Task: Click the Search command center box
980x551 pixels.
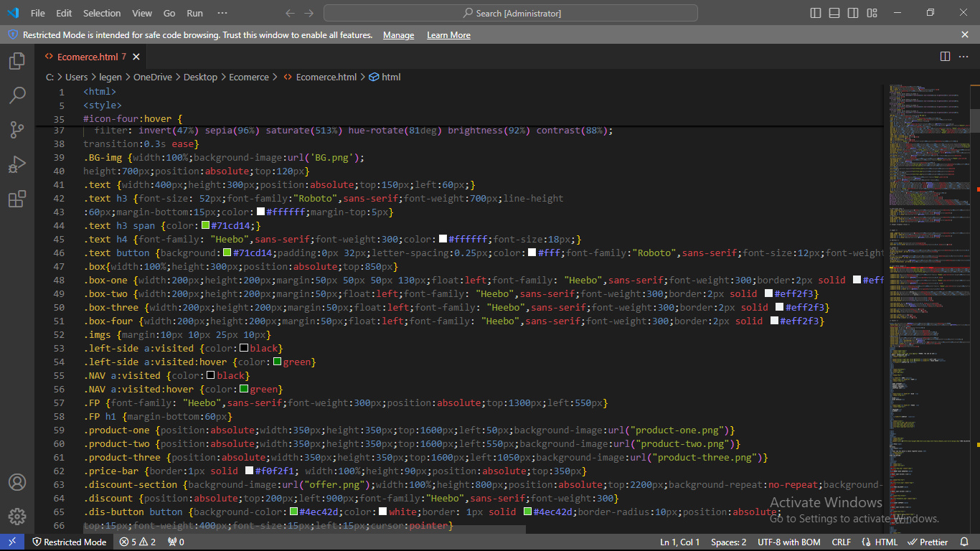Action: pyautogui.click(x=510, y=13)
